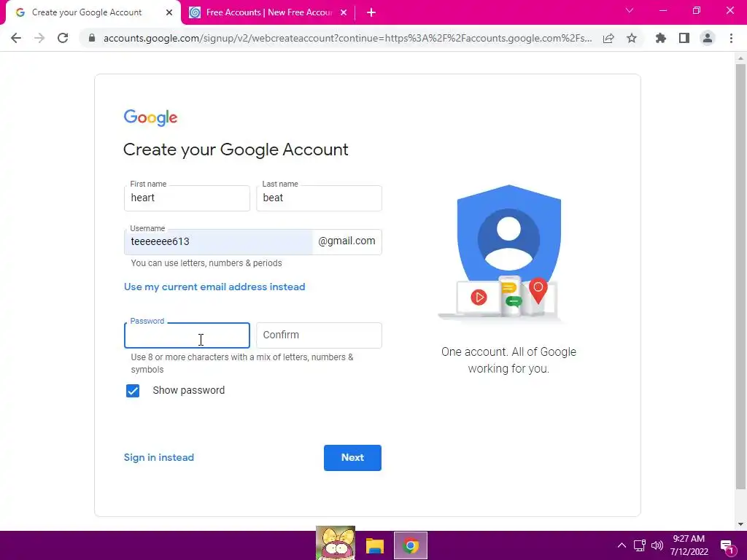Open the Chrome profile avatar

(708, 38)
